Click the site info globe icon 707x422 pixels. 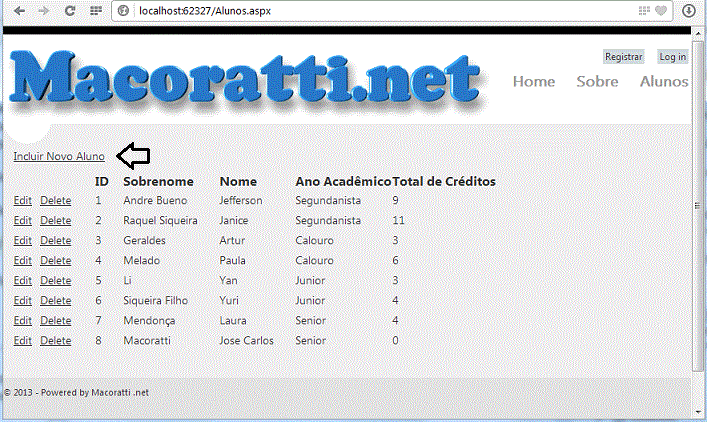tap(123, 10)
